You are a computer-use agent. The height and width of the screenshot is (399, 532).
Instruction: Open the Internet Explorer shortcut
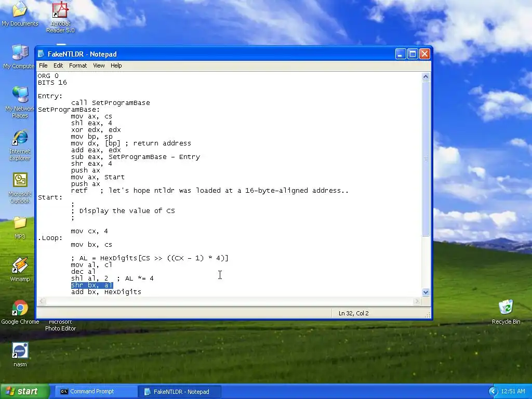[x=20, y=145]
